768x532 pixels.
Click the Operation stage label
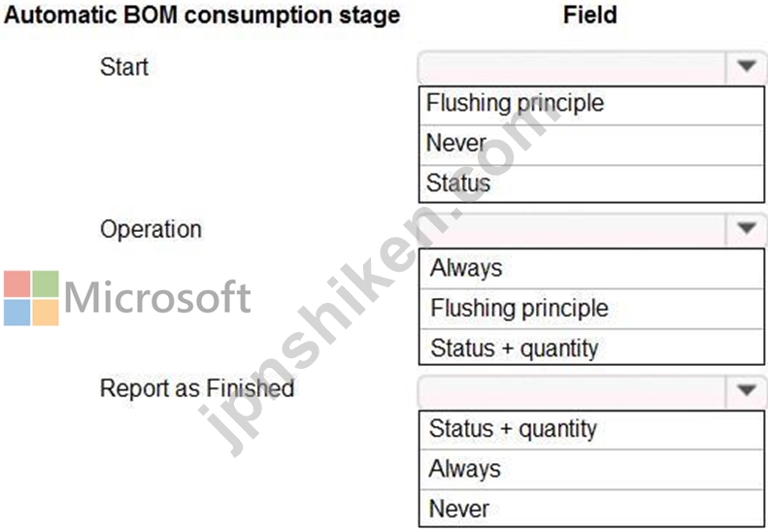(150, 229)
